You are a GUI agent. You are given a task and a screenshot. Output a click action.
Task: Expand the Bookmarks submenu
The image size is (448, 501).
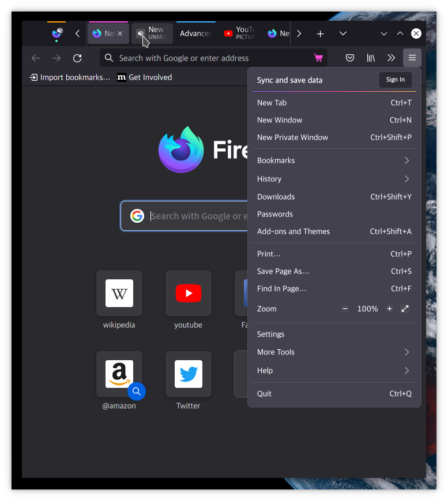coord(334,160)
